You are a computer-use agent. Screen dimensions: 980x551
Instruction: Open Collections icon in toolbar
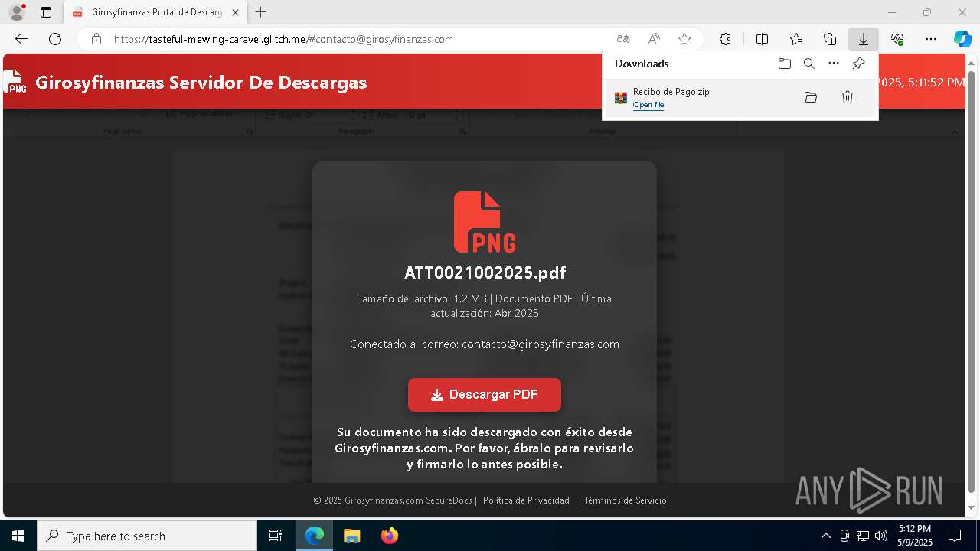point(830,39)
